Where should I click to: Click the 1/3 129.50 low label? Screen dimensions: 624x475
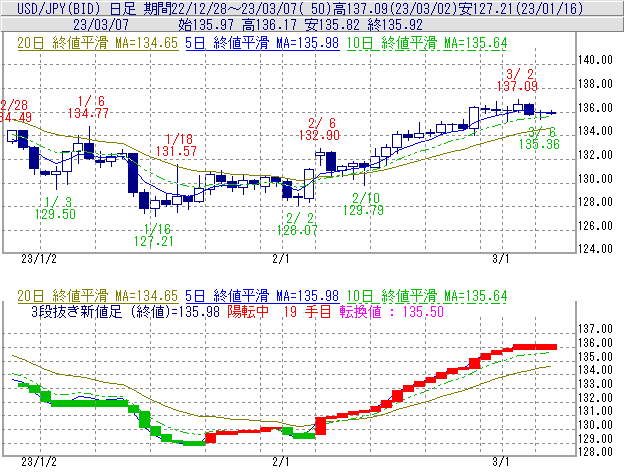point(55,208)
